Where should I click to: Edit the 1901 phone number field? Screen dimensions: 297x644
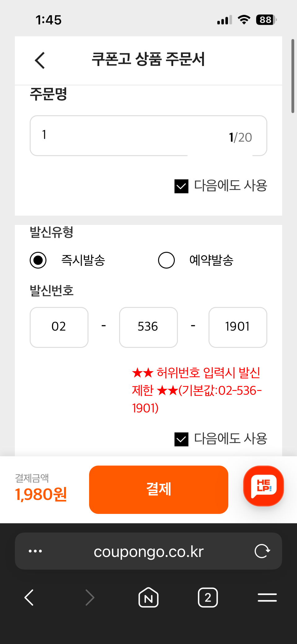[238, 327]
